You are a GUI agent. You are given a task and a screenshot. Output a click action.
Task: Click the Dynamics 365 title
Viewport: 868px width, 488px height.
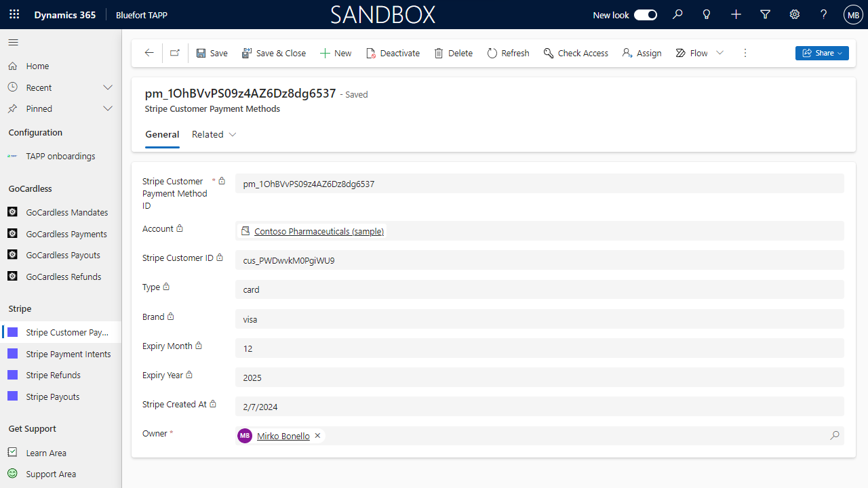(x=64, y=15)
